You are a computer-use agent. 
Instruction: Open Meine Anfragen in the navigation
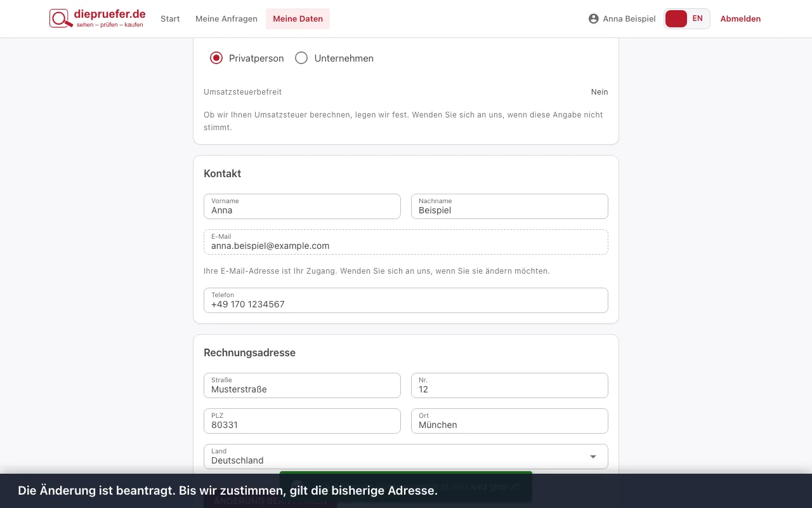226,18
